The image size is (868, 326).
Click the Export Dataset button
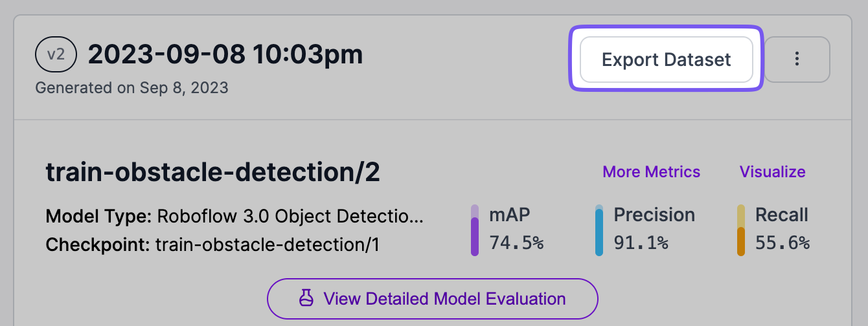pos(666,60)
